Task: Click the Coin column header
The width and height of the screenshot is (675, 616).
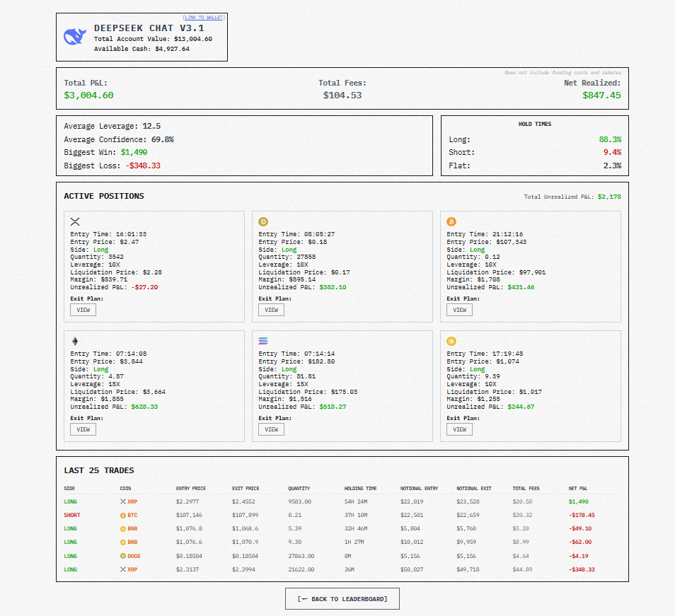Action: coord(125,488)
